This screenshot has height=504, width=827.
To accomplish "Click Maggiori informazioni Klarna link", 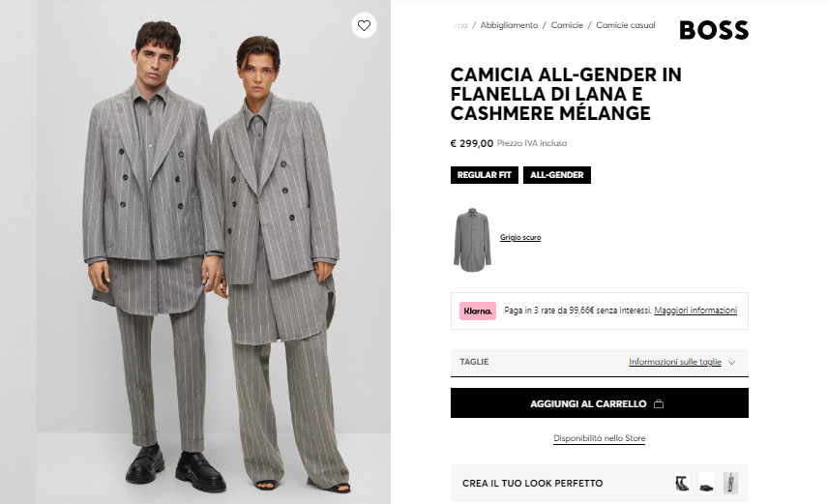I will point(695,311).
